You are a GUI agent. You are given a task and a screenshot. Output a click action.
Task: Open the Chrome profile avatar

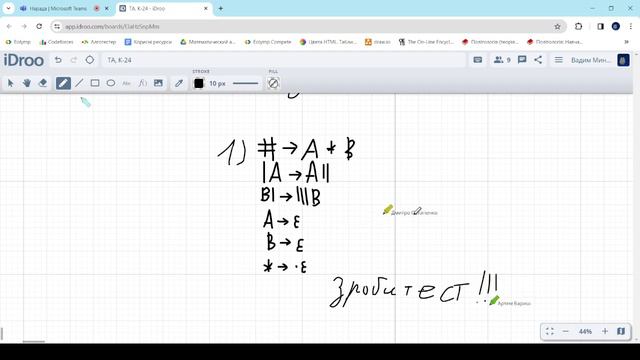coord(616,26)
